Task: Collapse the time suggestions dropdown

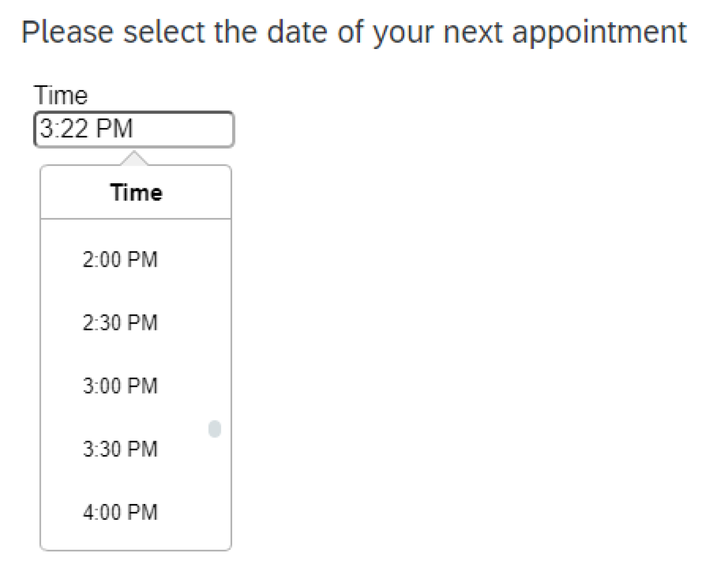Action: pyautogui.click(x=134, y=129)
